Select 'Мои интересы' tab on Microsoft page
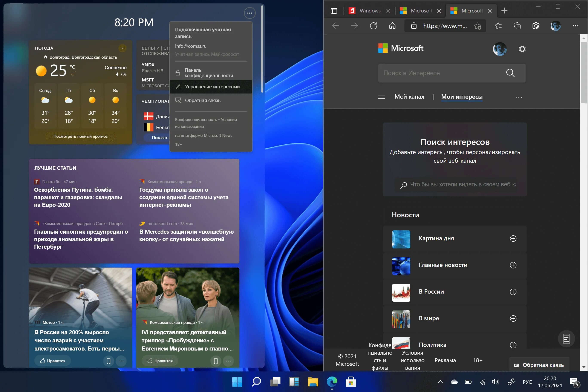Viewport: 588px width, 392px height. (x=462, y=97)
